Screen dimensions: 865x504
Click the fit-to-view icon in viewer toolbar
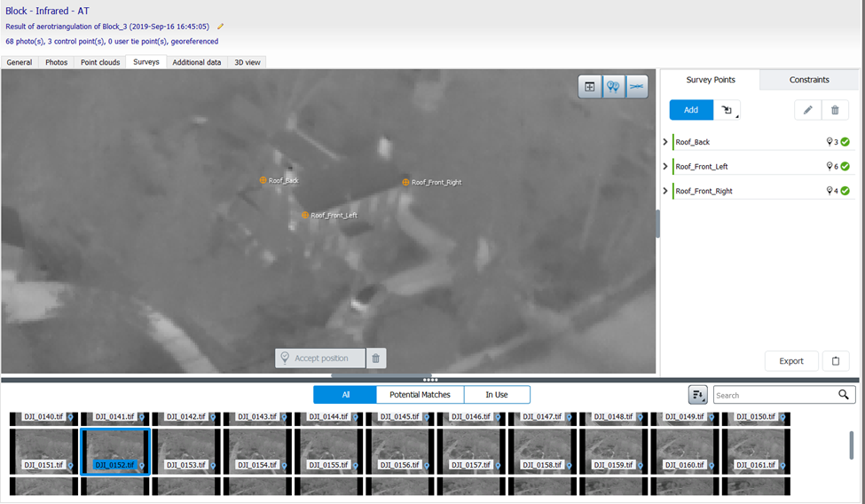(x=589, y=87)
